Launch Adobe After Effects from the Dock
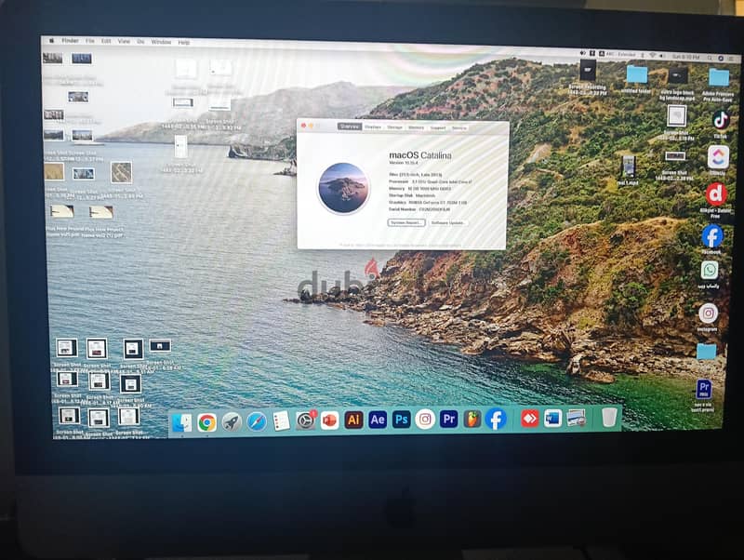 coord(378,420)
